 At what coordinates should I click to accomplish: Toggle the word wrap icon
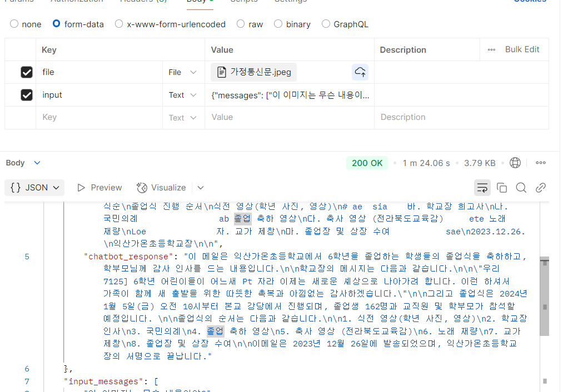coord(482,188)
